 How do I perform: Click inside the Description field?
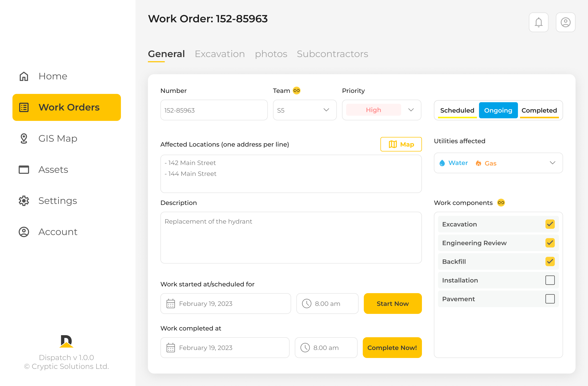(x=291, y=237)
